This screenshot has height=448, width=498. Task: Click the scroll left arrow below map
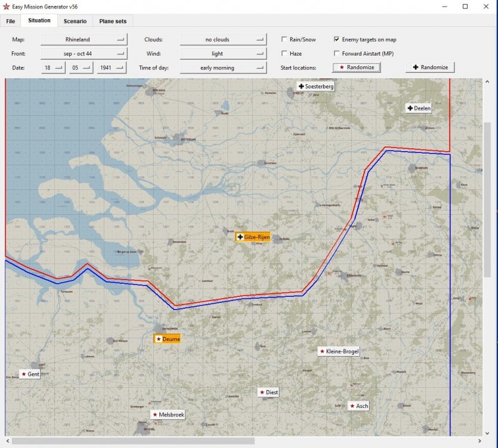(8, 441)
